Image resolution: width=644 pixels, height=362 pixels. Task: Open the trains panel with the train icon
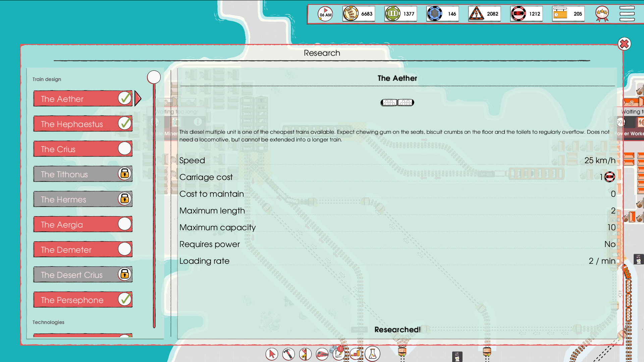322,354
